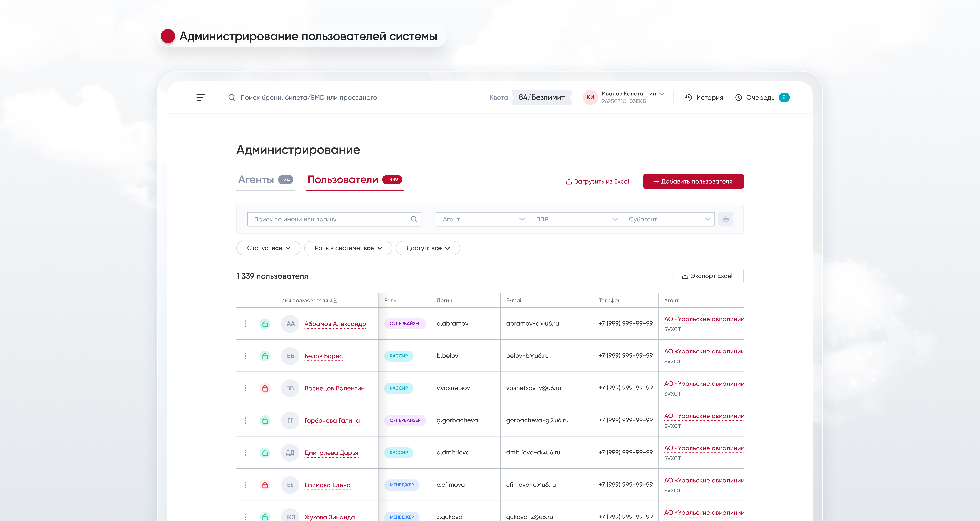Image resolution: width=980 pixels, height=521 pixels.
Task: Click the sort icon on Имя пользователя
Action: click(333, 300)
